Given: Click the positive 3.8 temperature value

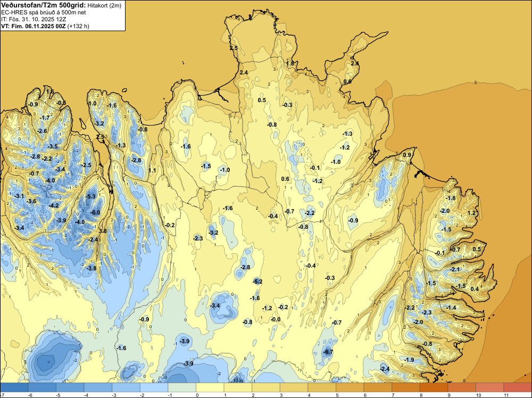Looking at the screenshot, I should tap(103, 231).
